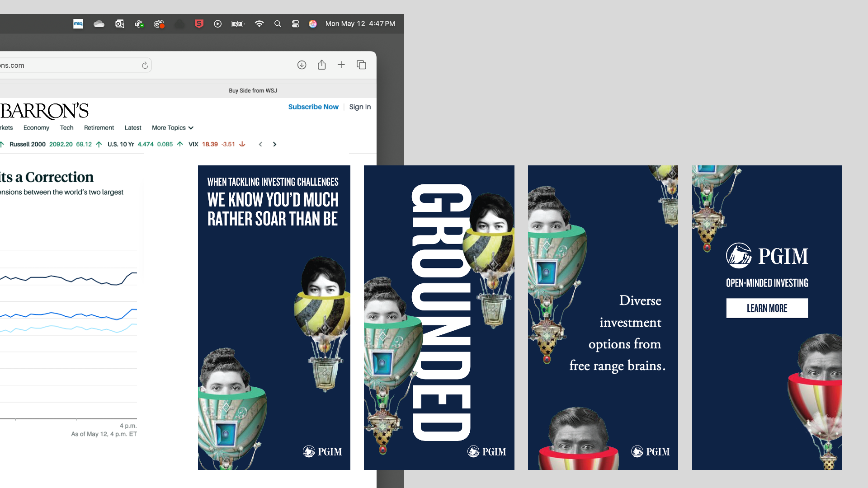This screenshot has width=868, height=488.
Task: Reload the page with refresh icon
Action: tap(145, 66)
